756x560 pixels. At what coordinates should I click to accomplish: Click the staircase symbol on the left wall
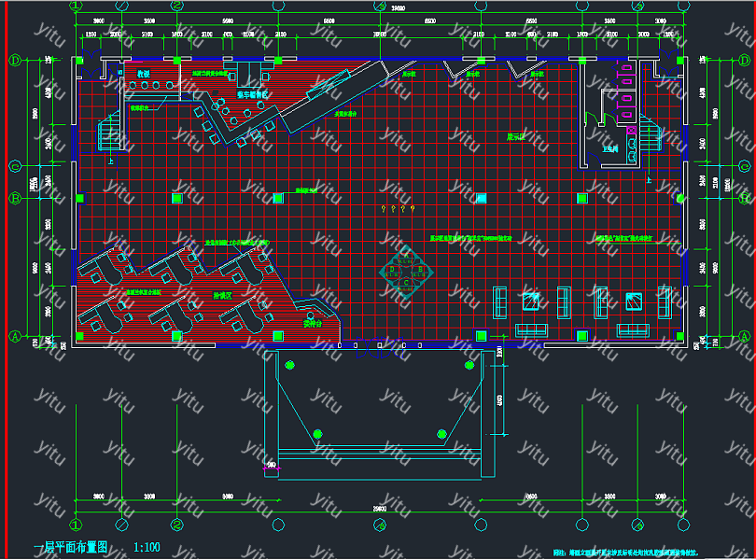coord(110,126)
